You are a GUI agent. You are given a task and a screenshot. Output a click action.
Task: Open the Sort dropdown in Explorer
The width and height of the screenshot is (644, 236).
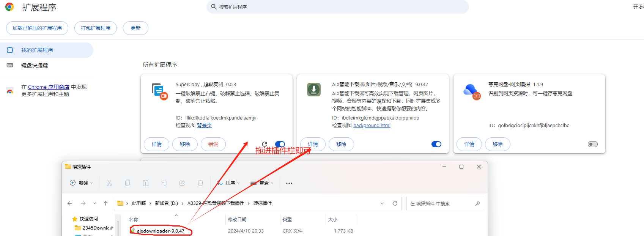(x=228, y=183)
